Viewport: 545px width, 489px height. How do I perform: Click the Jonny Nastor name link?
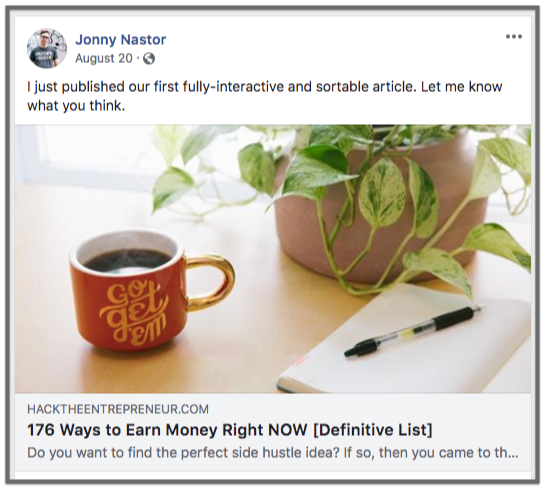coord(121,40)
